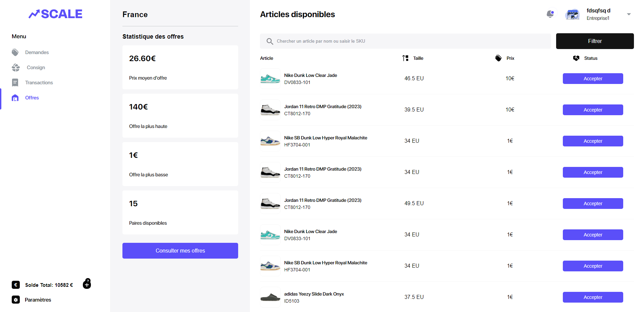Click the user profile avatar
The width and height of the screenshot is (644, 312).
572,14
